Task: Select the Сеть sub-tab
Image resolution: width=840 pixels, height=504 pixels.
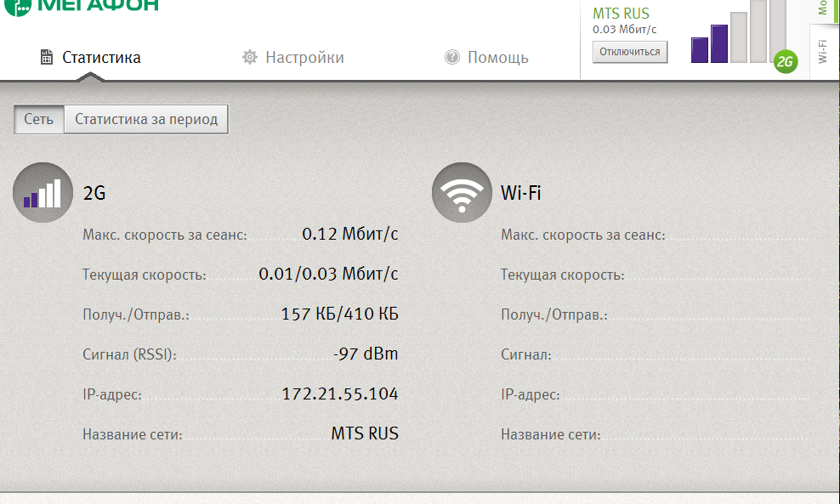Action: point(38,119)
